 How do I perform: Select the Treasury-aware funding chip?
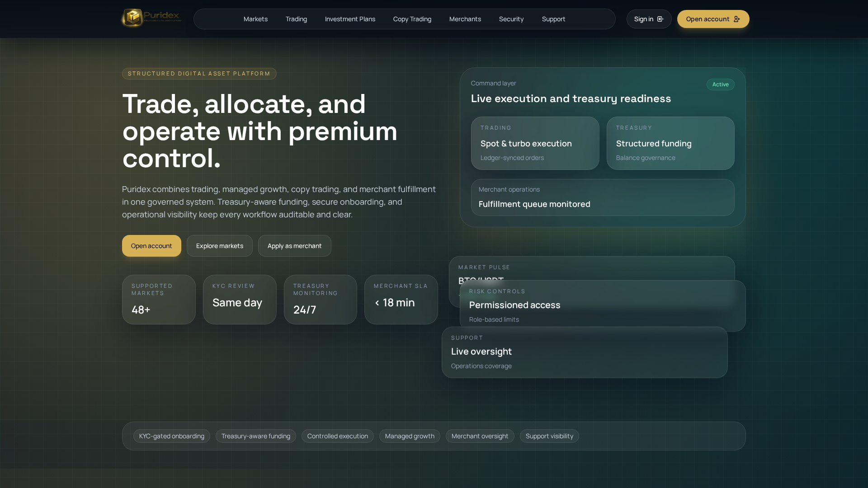256,436
